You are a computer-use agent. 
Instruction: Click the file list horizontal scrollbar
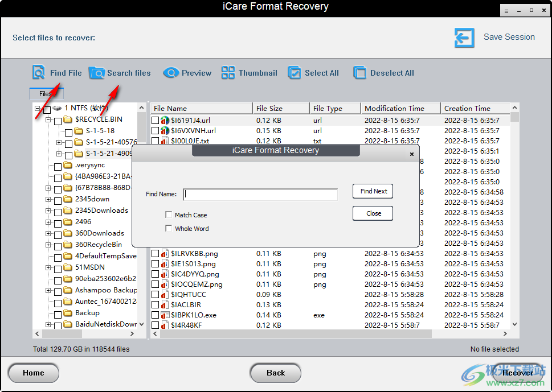coord(296,333)
